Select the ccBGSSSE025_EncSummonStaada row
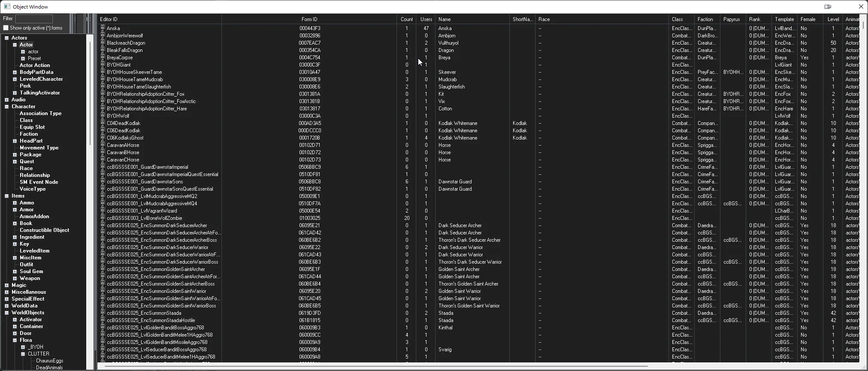 pyautogui.click(x=478, y=313)
